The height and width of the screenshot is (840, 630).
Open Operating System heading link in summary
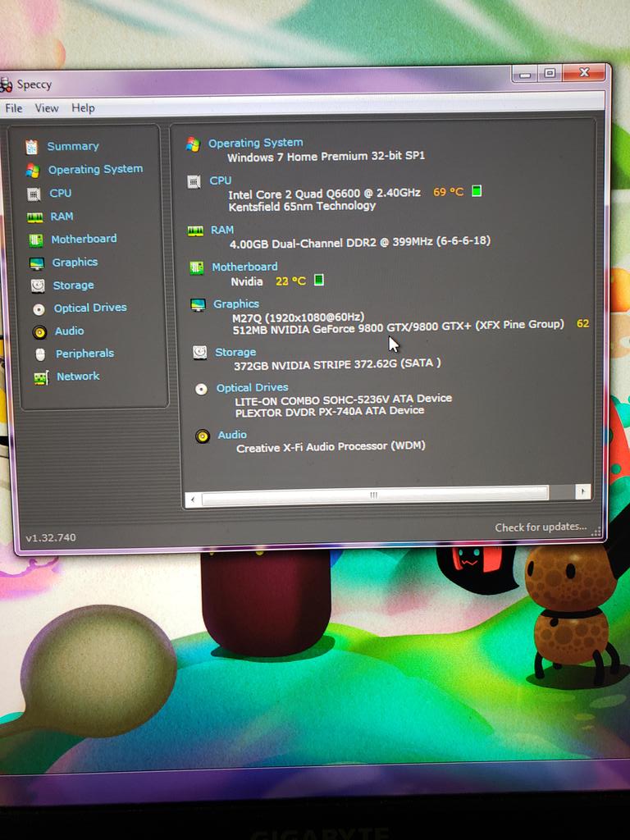(256, 143)
